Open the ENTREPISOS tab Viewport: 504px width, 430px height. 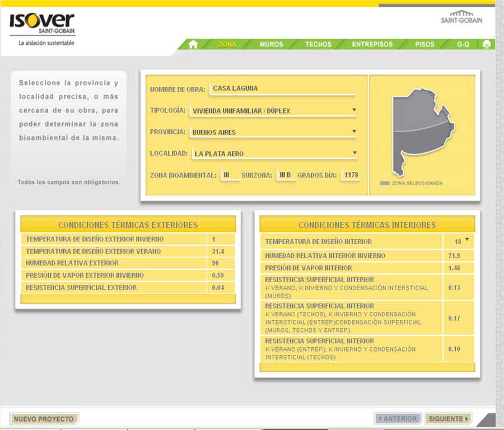(372, 44)
